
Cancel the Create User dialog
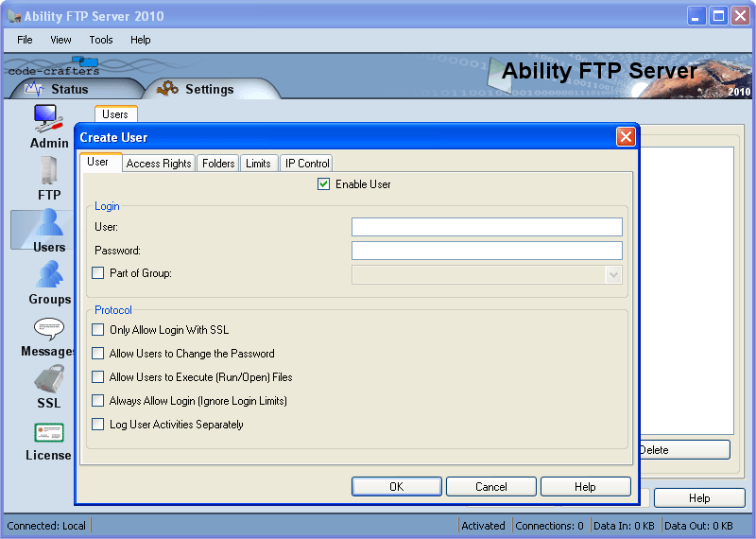pyautogui.click(x=490, y=486)
